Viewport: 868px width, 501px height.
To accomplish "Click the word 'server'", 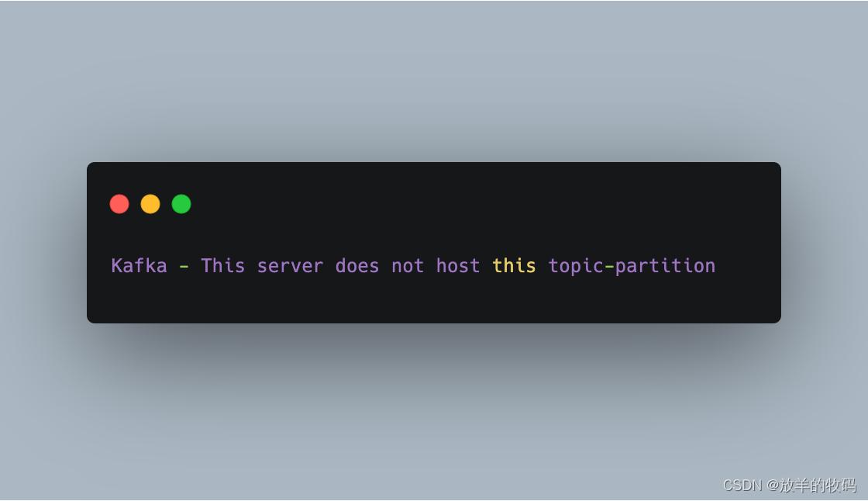I will (290, 267).
